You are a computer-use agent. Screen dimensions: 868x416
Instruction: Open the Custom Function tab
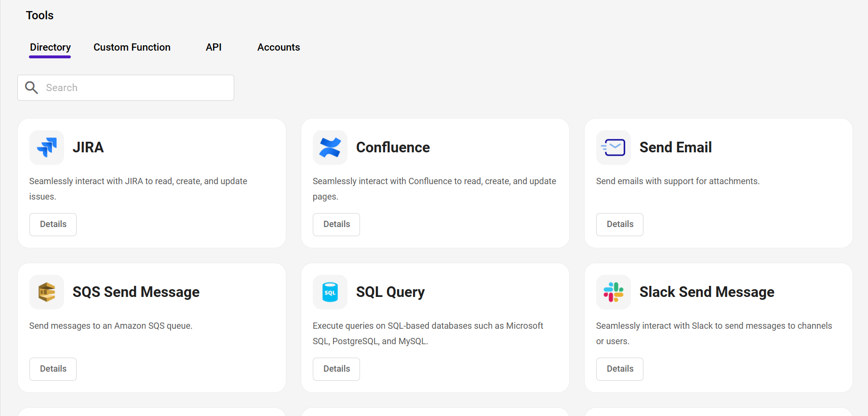click(132, 47)
